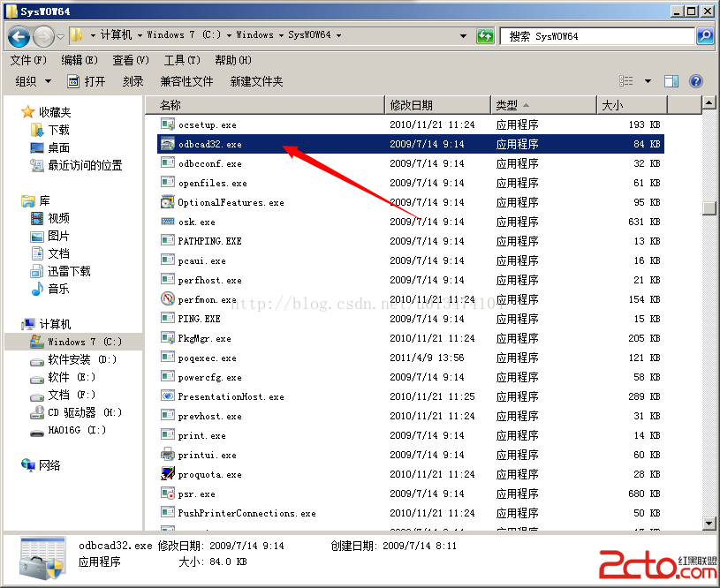Open the 音乐 library
The image size is (720, 588).
tap(50, 289)
